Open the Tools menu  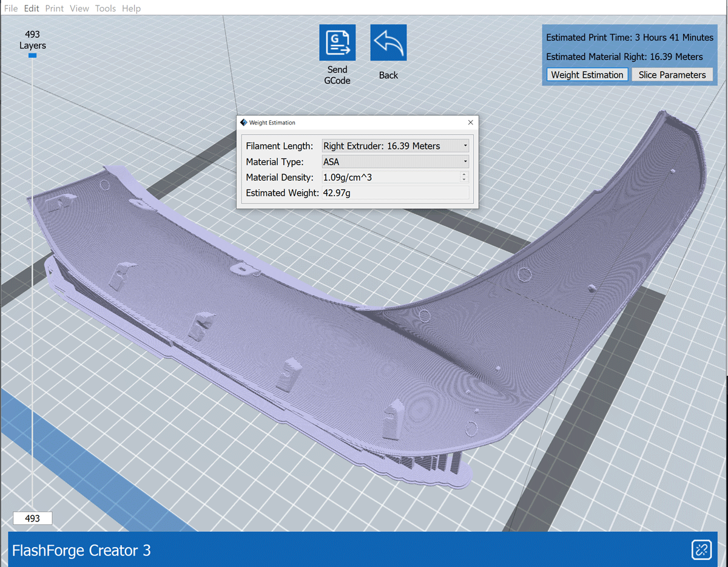pos(105,8)
